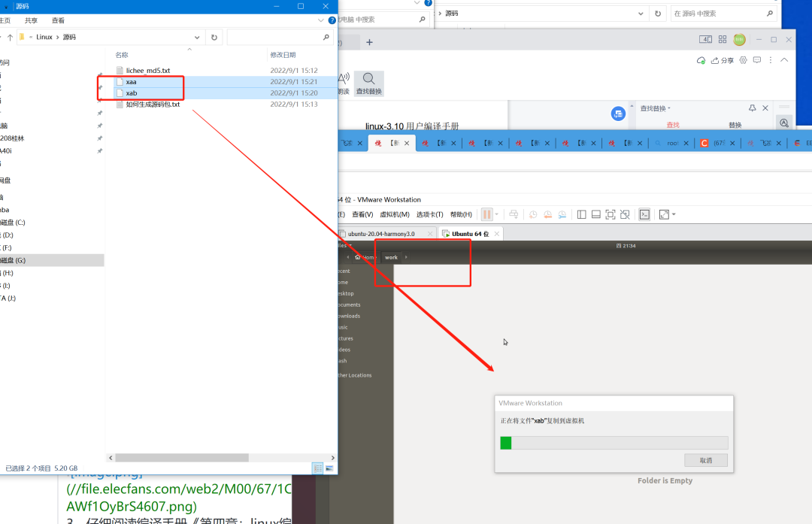This screenshot has height=524, width=812.
Task: Take a VM snapshot via clock icon
Action: (533, 214)
